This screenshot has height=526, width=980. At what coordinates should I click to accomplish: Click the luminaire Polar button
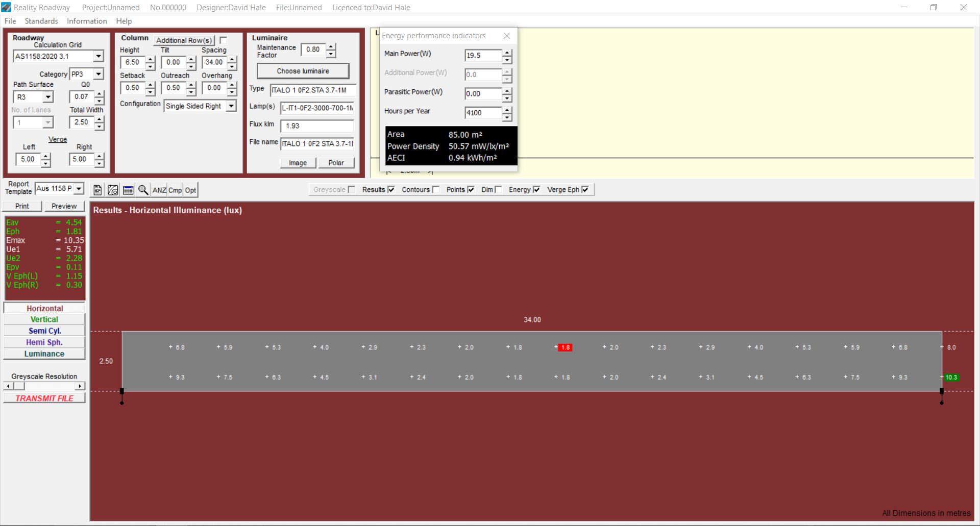tap(336, 163)
